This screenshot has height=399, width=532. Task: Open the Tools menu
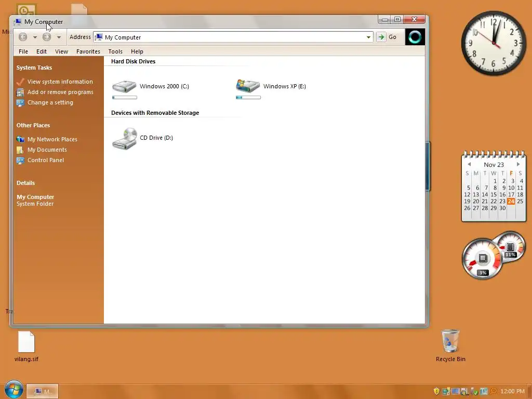115,51
